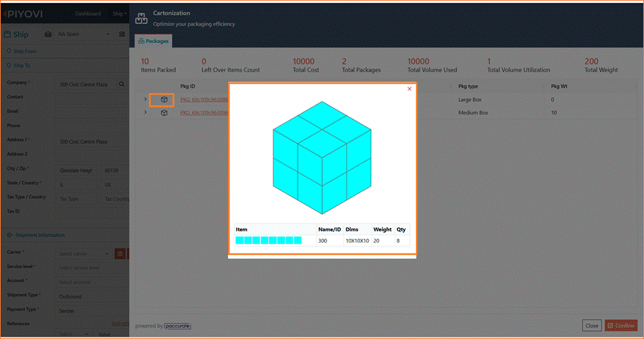This screenshot has width=644, height=339.
Task: Open the first PKG ID link
Action: [x=204, y=100]
